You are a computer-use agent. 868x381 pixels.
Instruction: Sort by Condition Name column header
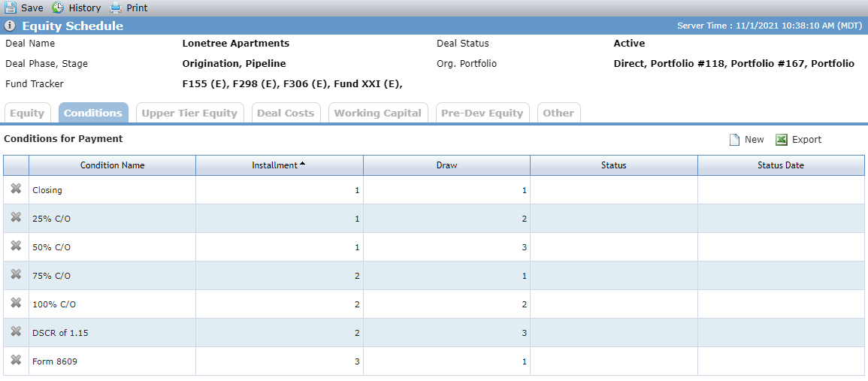point(113,165)
